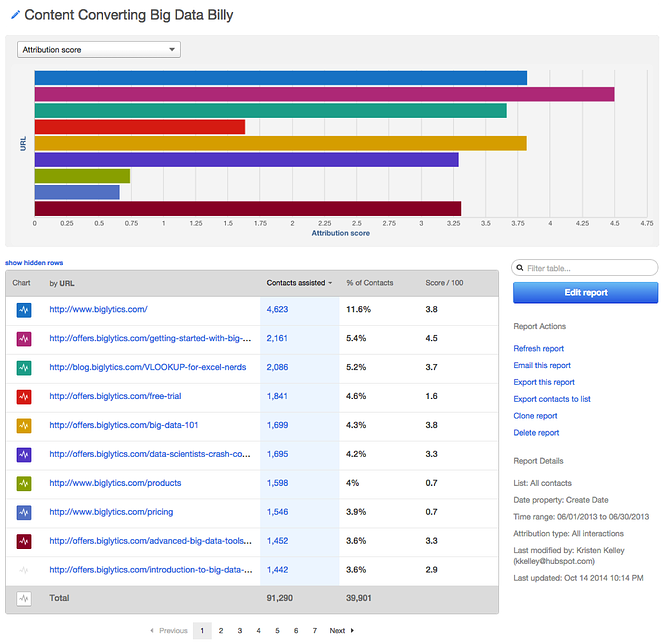Click the pencil edit icon beside report title
Screen dimensions: 668x644
click(14, 16)
